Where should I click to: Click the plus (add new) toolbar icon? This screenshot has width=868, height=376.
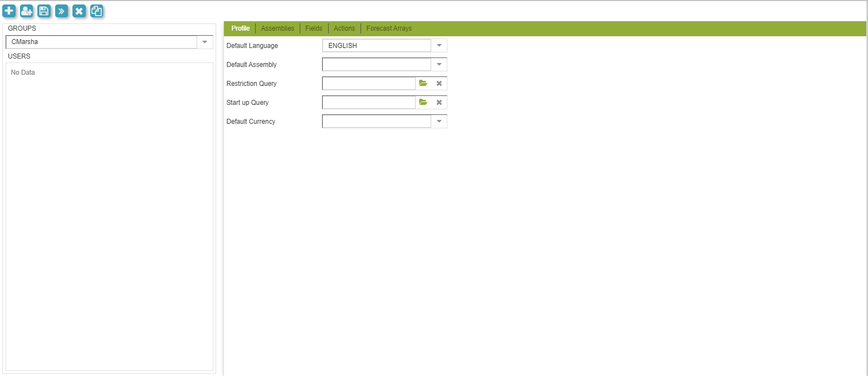(x=9, y=11)
